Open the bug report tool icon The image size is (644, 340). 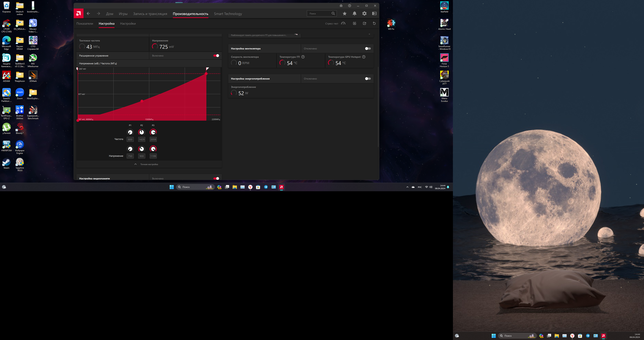341,6
